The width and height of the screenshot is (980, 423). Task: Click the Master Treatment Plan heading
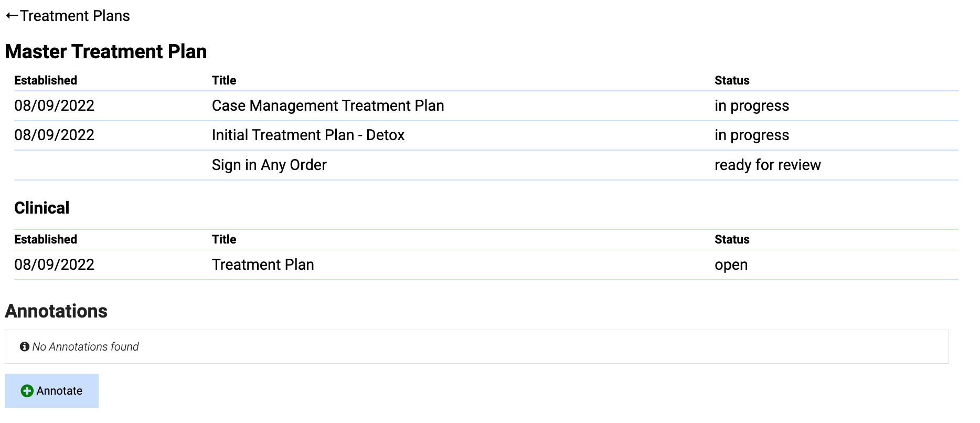click(x=106, y=51)
